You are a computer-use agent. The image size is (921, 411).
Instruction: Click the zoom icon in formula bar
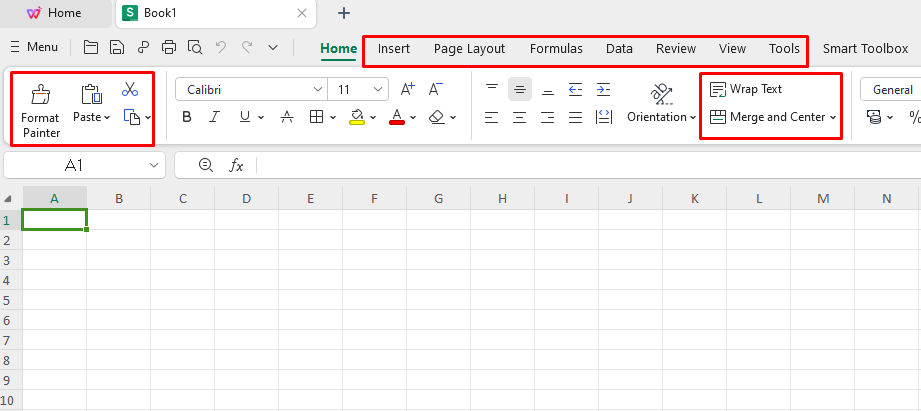(206, 165)
